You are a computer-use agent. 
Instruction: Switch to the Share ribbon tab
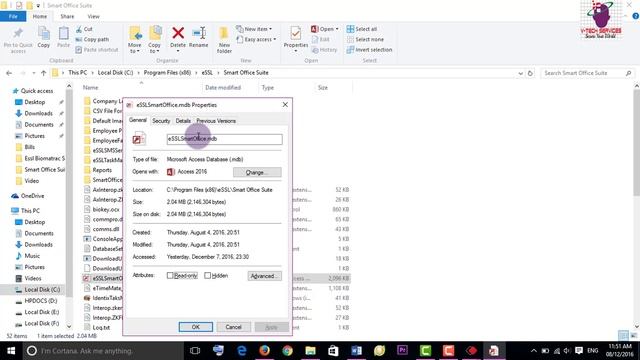pyautogui.click(x=67, y=16)
